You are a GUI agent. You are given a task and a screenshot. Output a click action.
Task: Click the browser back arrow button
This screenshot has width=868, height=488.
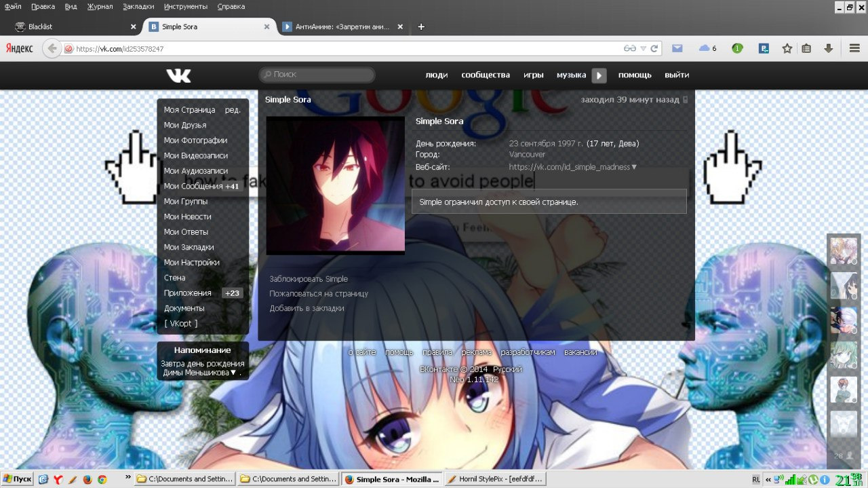click(52, 49)
